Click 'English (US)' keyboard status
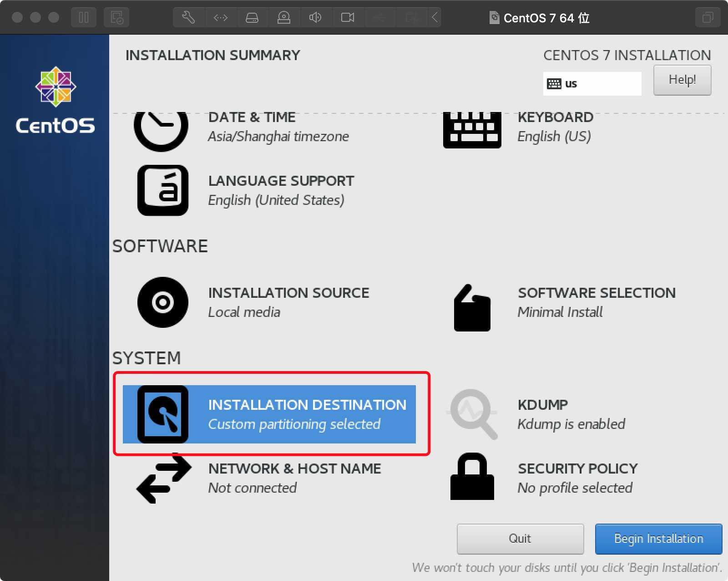The width and height of the screenshot is (728, 581). (554, 136)
